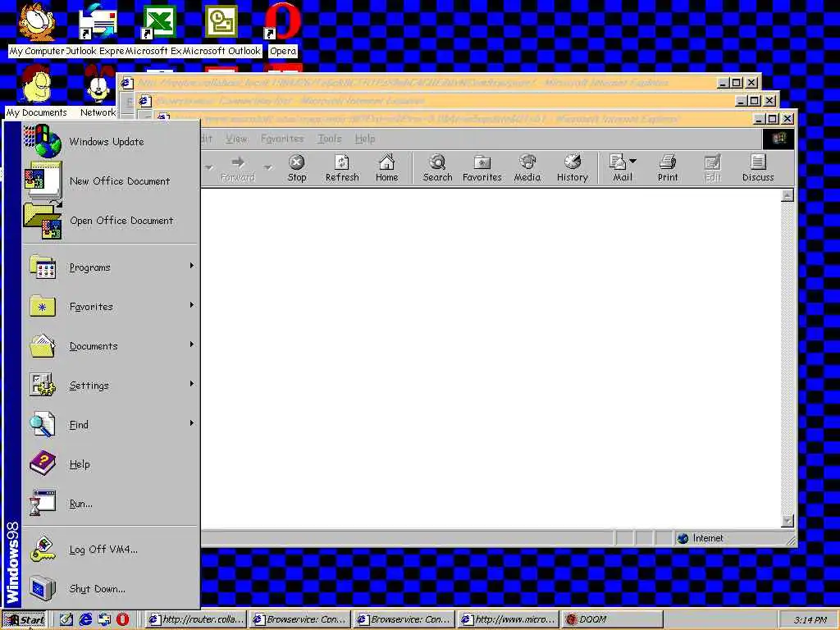840x630 pixels.
Task: Click the Forward navigation arrow
Action: coord(238,168)
